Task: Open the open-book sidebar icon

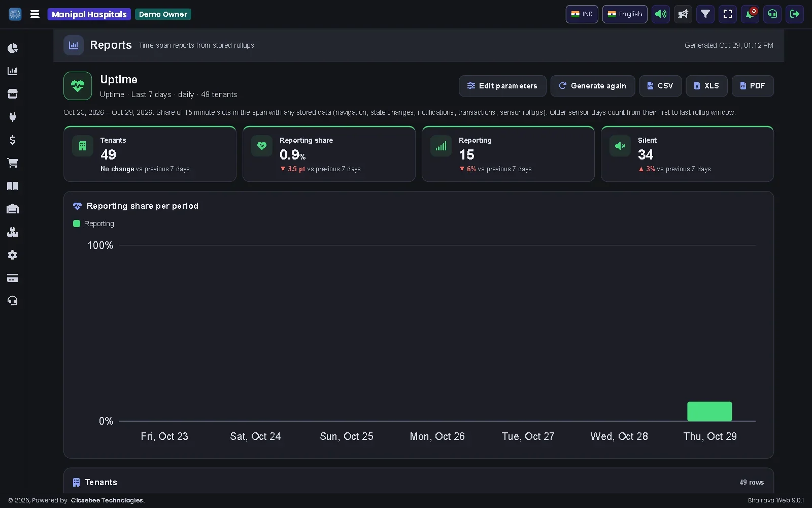Action: coord(13,186)
